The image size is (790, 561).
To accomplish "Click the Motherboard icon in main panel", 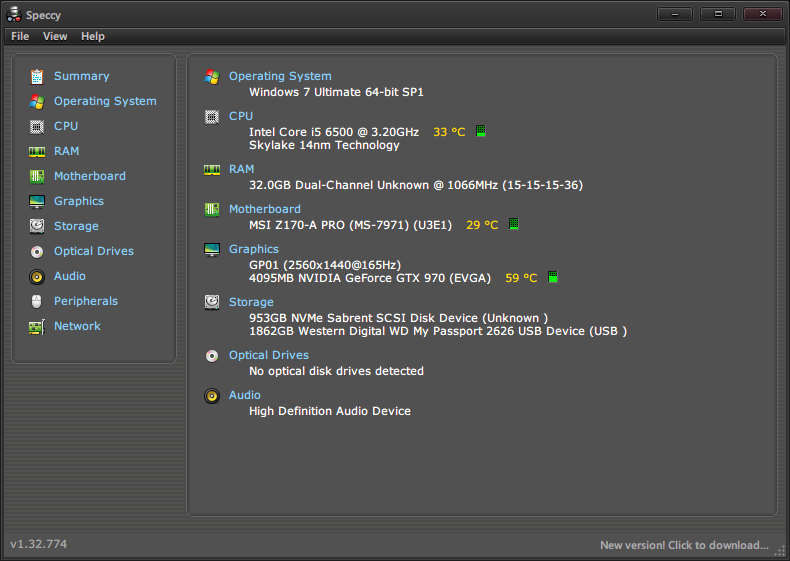I will click(212, 210).
